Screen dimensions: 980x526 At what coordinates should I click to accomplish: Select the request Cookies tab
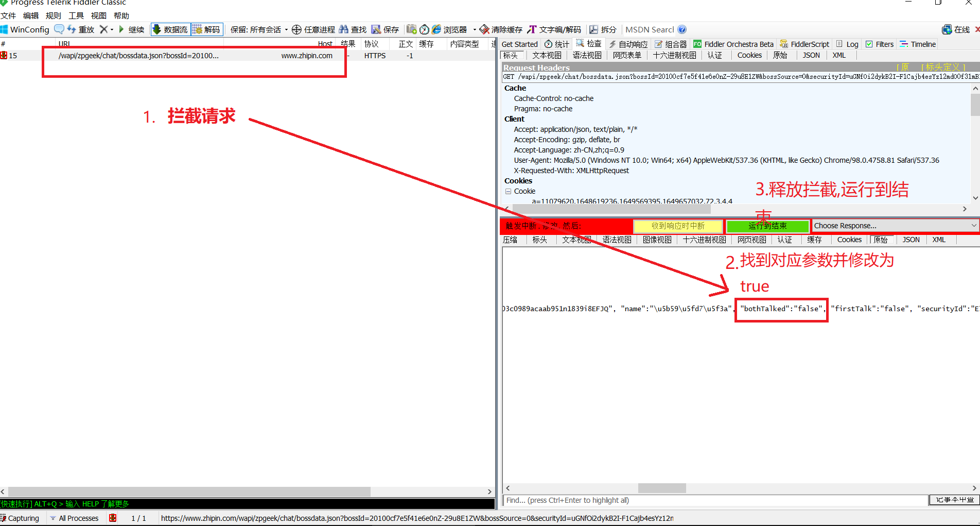click(x=749, y=55)
